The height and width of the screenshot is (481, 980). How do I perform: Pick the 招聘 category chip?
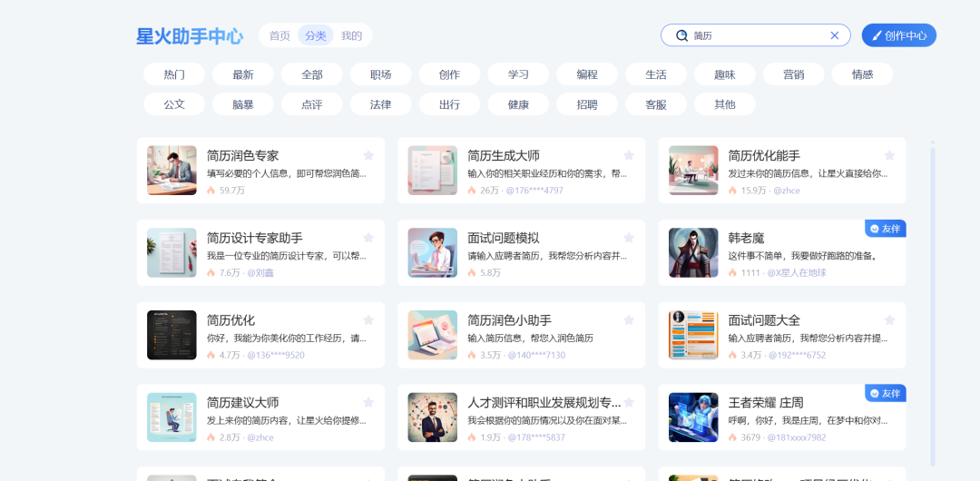pos(587,104)
